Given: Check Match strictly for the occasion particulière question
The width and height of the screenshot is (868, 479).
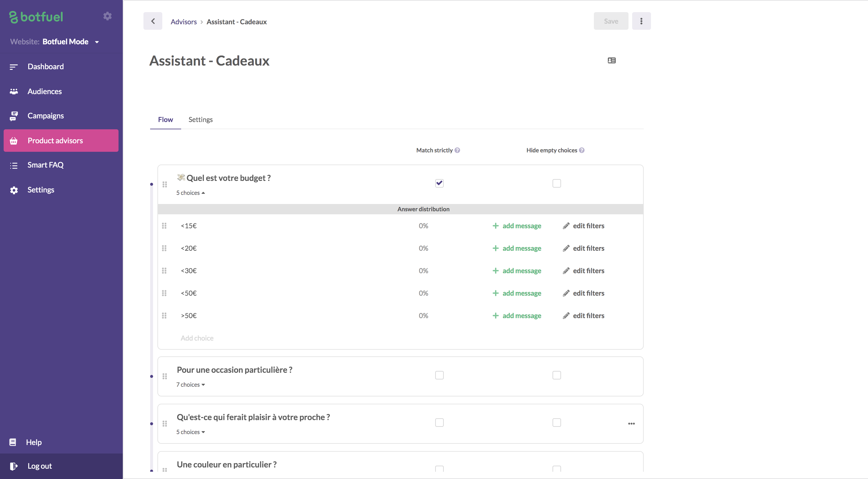Looking at the screenshot, I should click(x=439, y=375).
